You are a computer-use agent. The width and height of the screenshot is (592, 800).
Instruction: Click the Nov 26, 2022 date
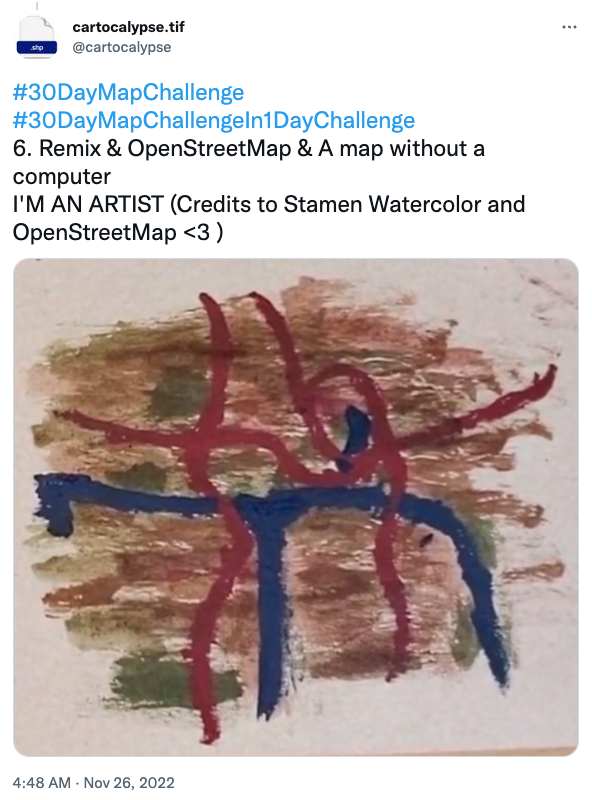click(x=129, y=783)
